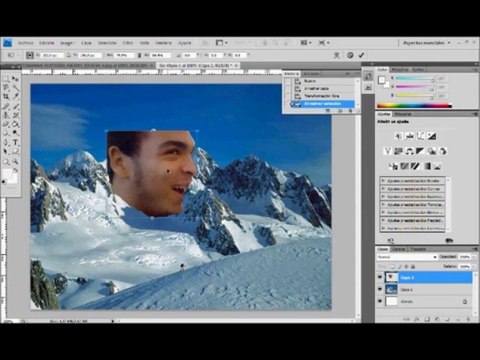
Task: Click the Opacidad value field
Action: click(x=465, y=257)
